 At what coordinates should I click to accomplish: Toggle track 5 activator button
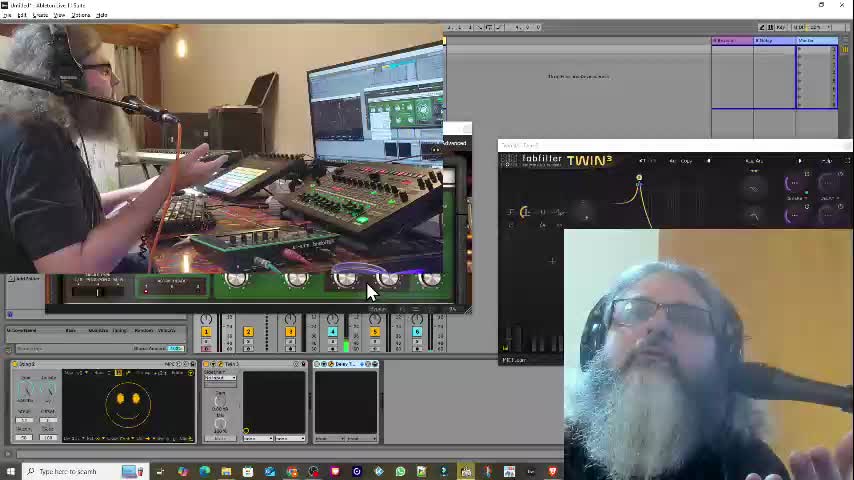375,332
